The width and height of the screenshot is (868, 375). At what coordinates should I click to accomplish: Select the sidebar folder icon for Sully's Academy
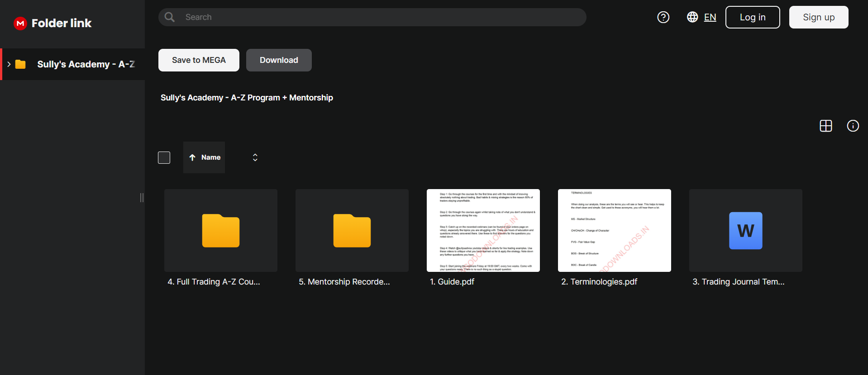coord(20,64)
